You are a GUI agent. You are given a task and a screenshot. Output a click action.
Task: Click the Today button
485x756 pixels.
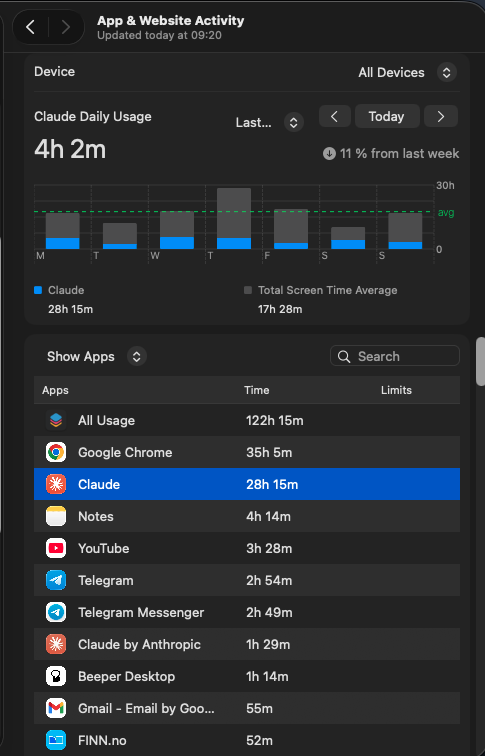(387, 116)
